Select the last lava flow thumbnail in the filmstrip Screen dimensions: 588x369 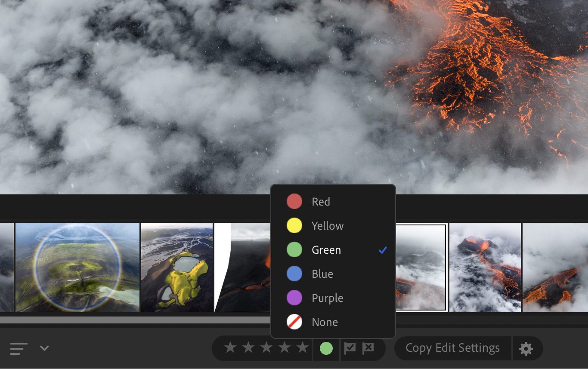coord(555,267)
